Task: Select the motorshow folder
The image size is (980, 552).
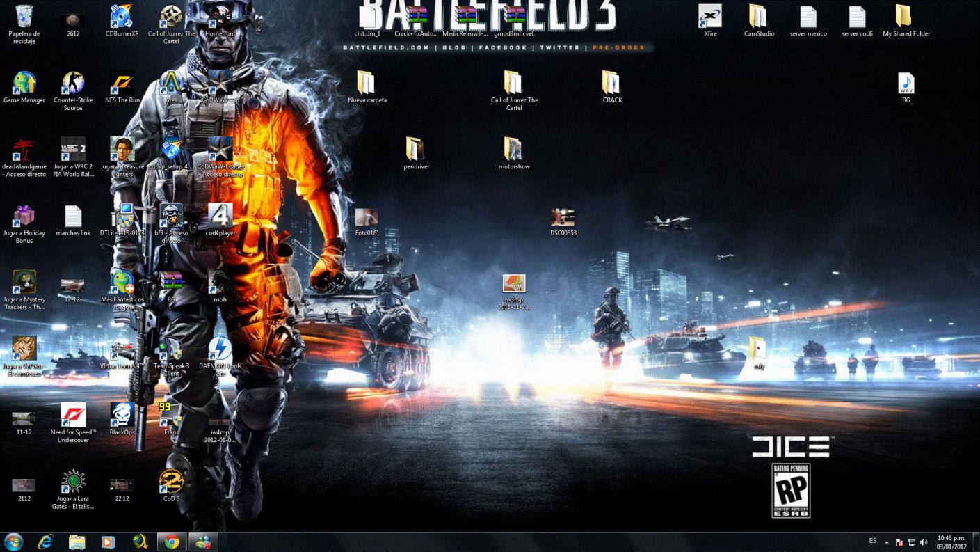Action: coord(514,149)
